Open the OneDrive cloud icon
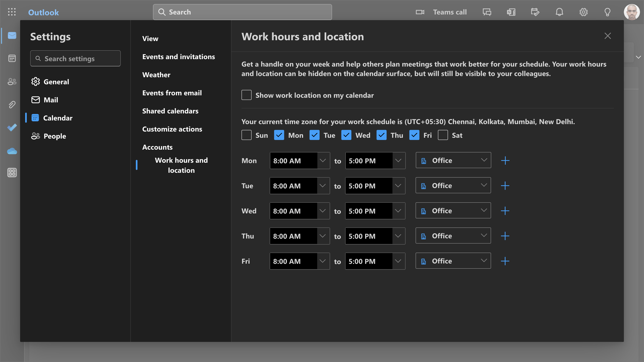 click(12, 151)
